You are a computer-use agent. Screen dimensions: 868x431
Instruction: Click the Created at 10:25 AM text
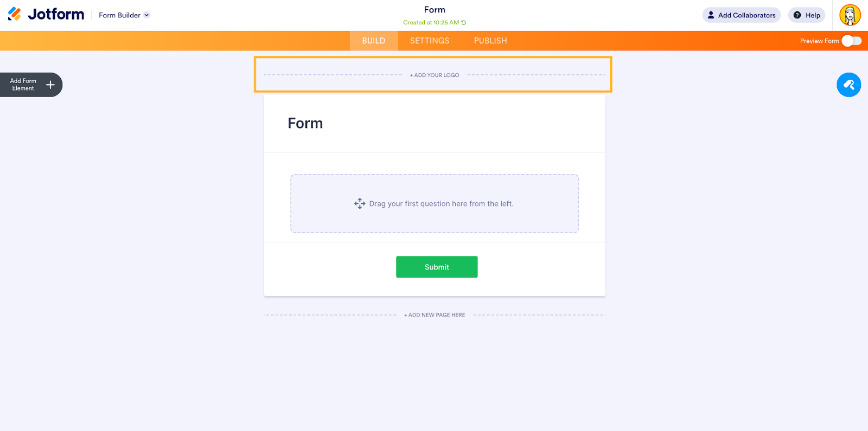click(x=431, y=23)
